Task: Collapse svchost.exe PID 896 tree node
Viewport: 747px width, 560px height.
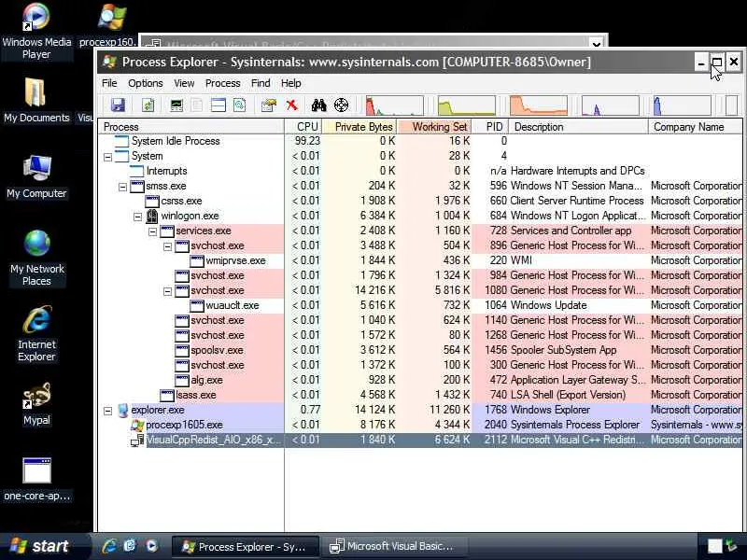Action: 167,246
